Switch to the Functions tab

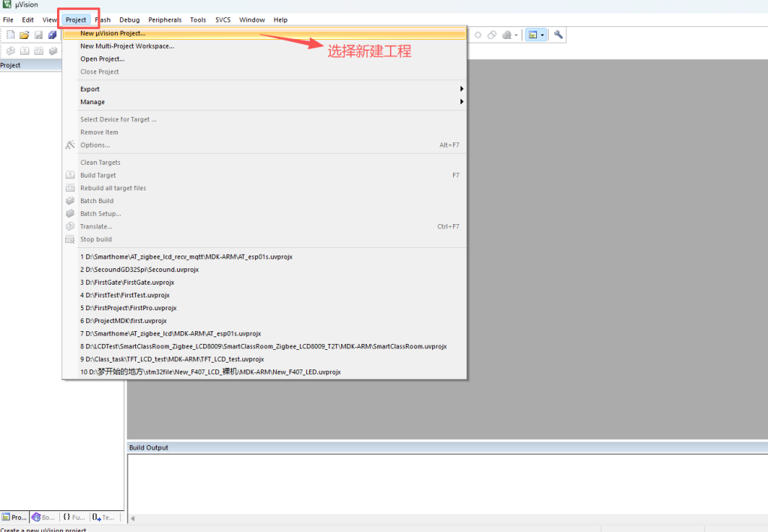(x=74, y=517)
